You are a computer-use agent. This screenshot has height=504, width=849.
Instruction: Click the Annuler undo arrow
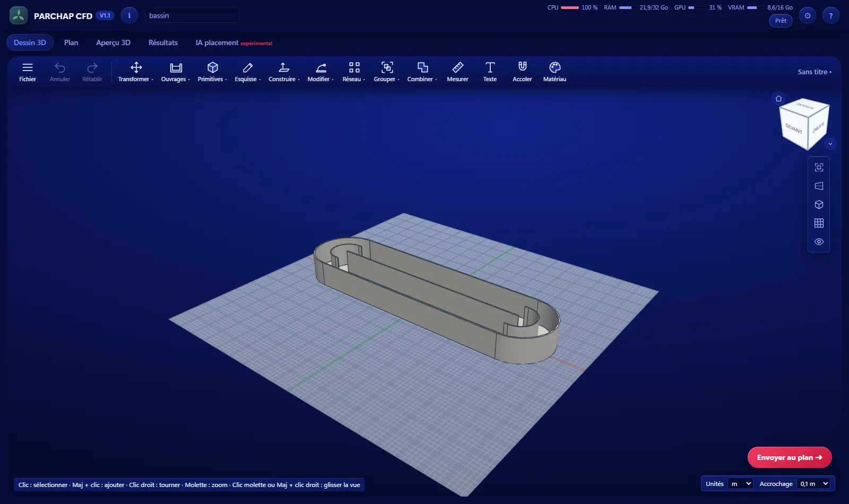(60, 72)
